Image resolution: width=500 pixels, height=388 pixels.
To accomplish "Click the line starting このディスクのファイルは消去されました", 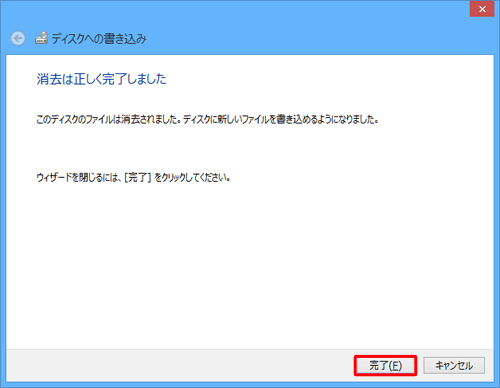I will (x=207, y=119).
